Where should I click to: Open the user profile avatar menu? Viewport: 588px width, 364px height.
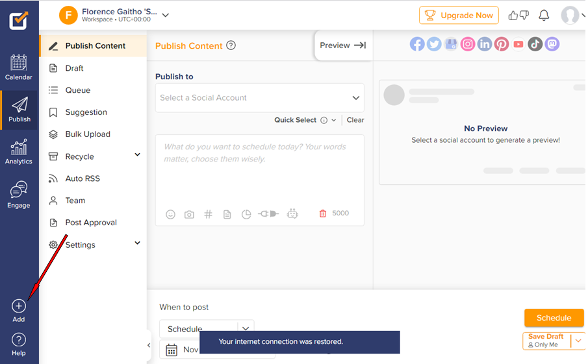click(x=570, y=16)
